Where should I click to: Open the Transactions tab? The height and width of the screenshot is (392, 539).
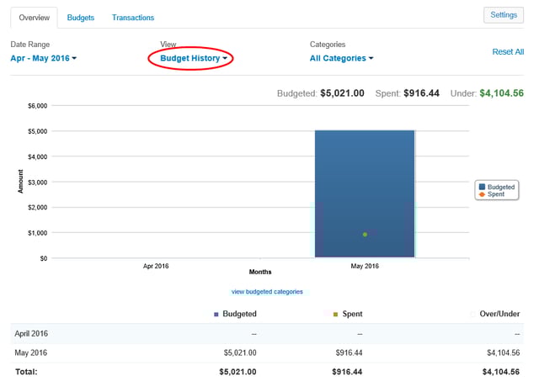[133, 18]
